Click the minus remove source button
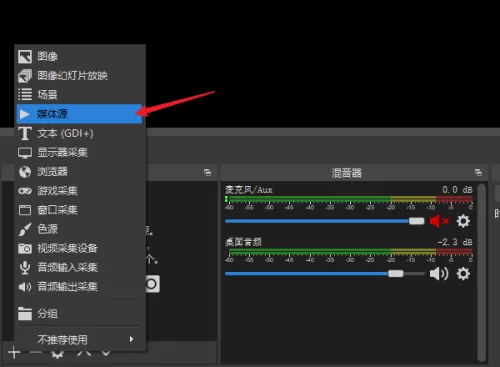The width and height of the screenshot is (500, 367). coord(35,352)
